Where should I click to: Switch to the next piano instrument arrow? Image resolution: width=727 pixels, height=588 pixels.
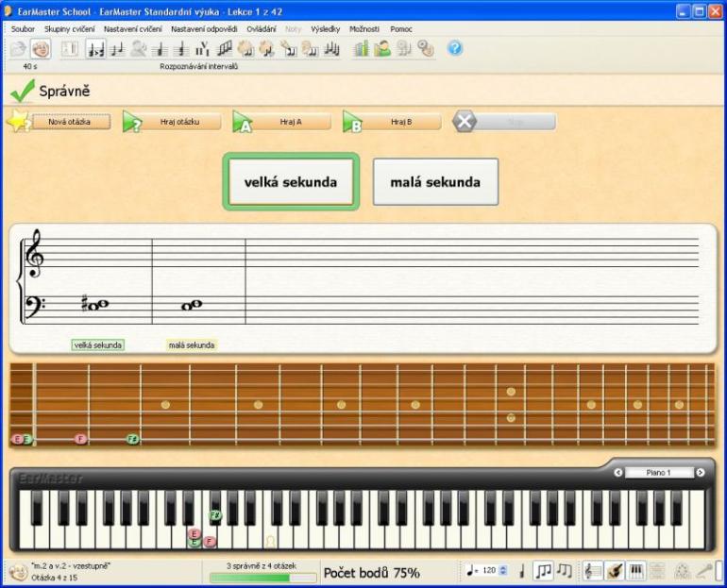tap(701, 473)
